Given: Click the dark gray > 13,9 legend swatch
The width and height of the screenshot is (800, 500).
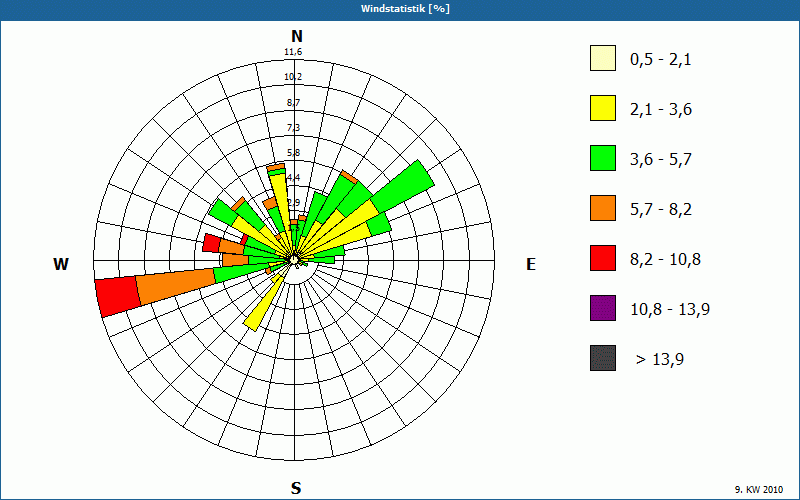Looking at the screenshot, I should [x=603, y=358].
